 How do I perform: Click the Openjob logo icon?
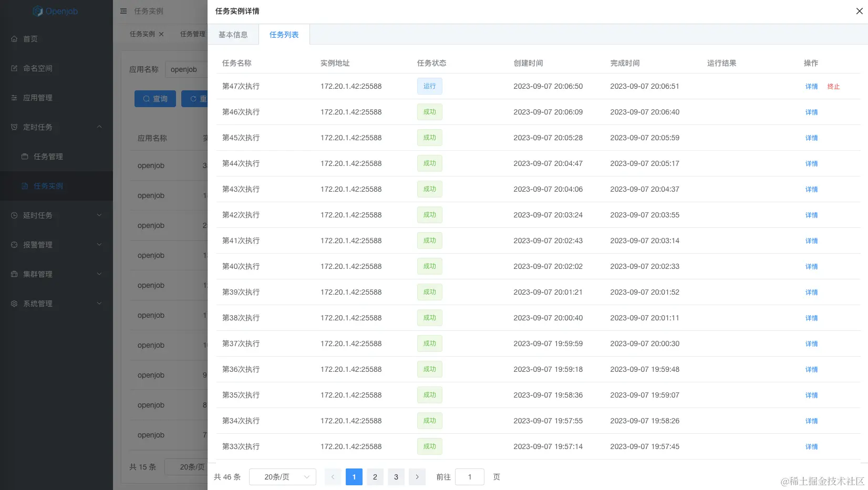click(x=38, y=11)
